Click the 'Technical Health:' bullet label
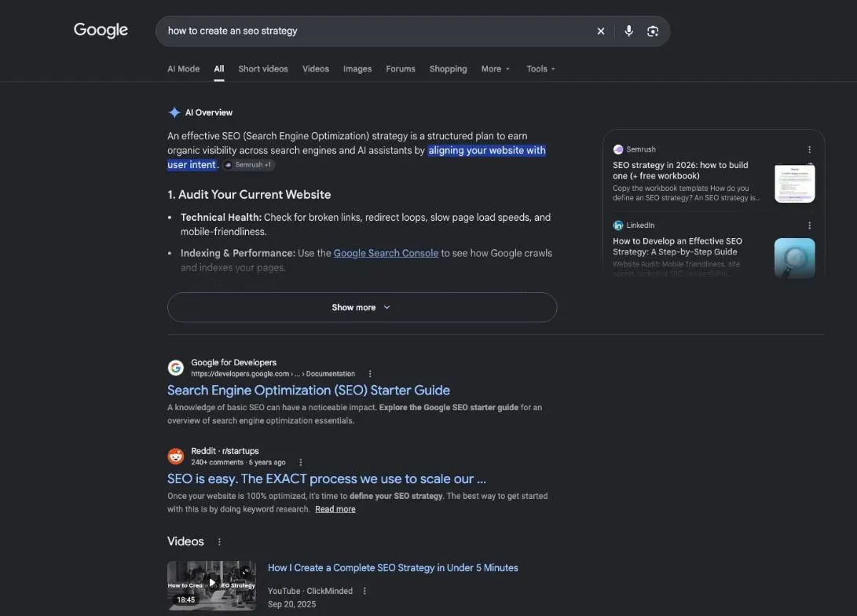The image size is (857, 616). coord(221,218)
